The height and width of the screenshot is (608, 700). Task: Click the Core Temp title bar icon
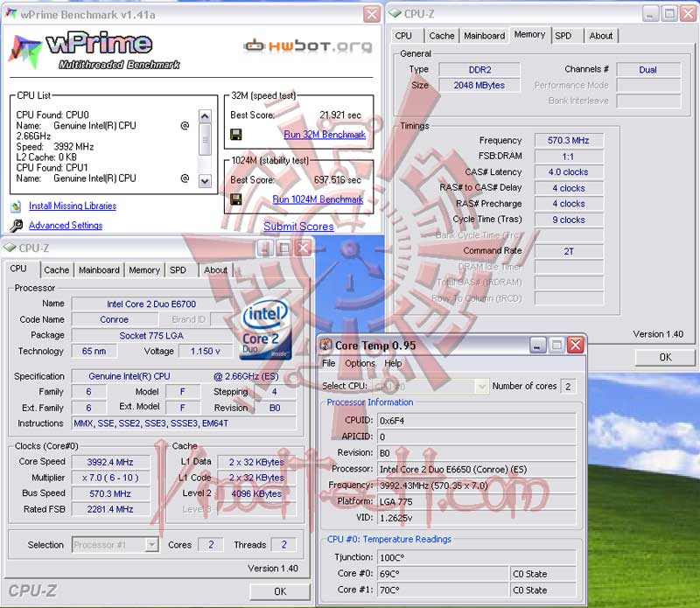pos(326,345)
